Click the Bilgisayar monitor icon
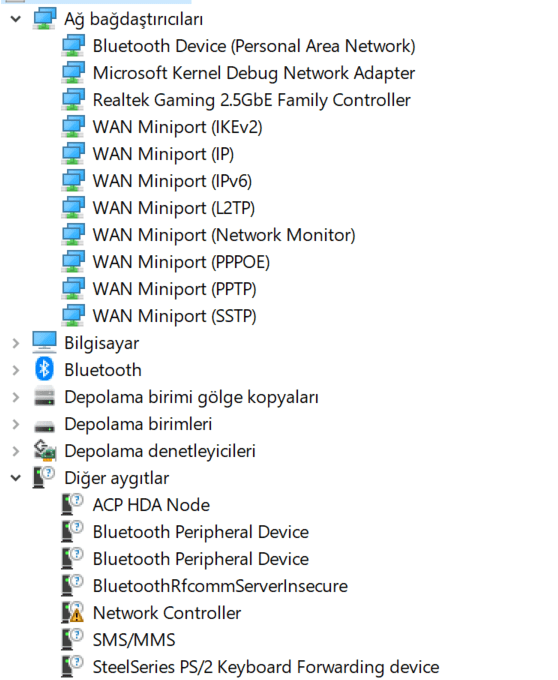This screenshot has width=558, height=680. [44, 342]
